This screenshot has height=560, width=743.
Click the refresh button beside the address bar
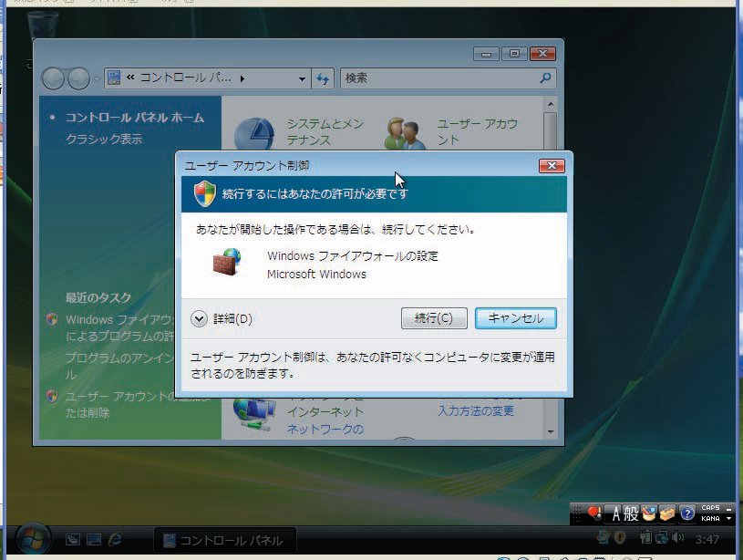323,78
